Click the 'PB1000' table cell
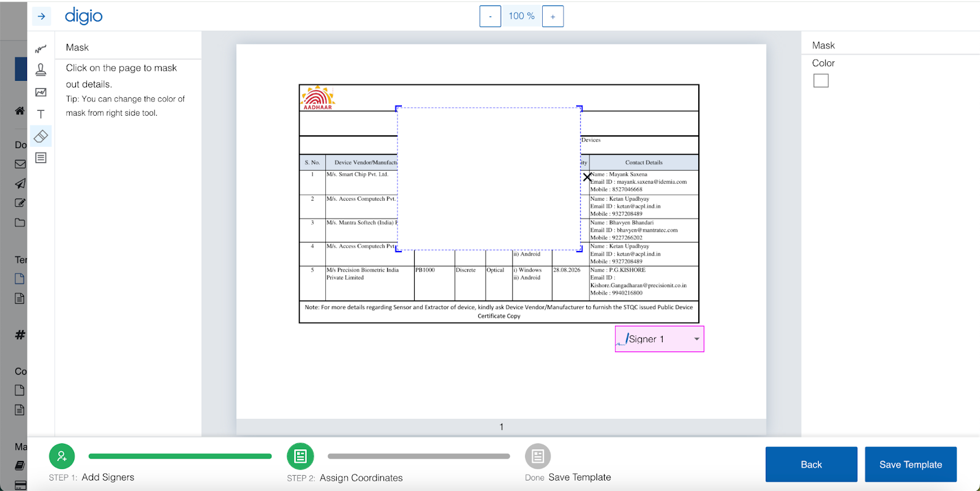 (425, 270)
